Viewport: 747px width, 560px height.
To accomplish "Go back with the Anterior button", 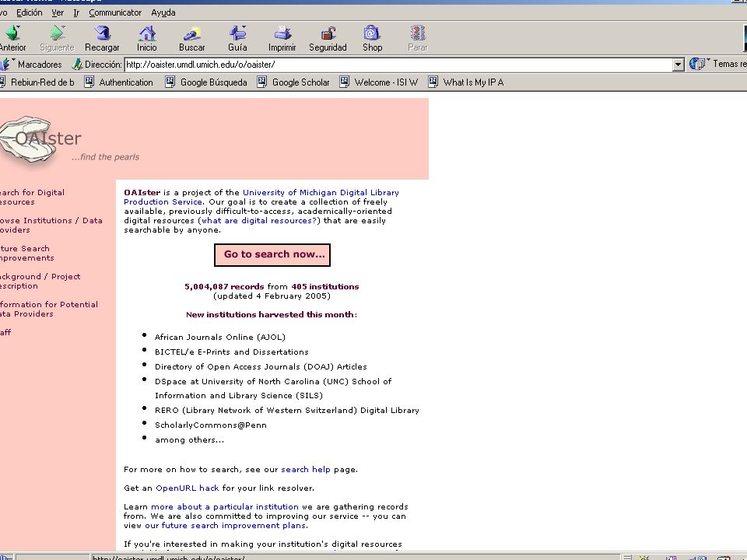I will click(12, 38).
